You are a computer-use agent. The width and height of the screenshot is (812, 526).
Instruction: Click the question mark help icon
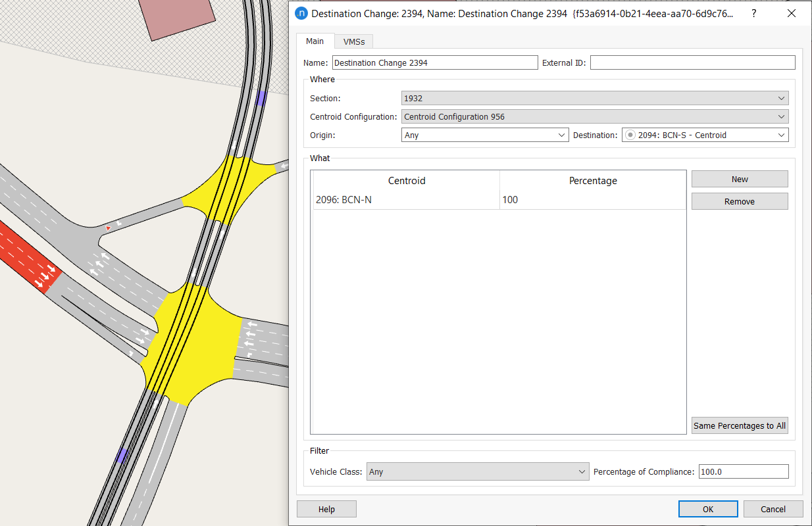754,14
